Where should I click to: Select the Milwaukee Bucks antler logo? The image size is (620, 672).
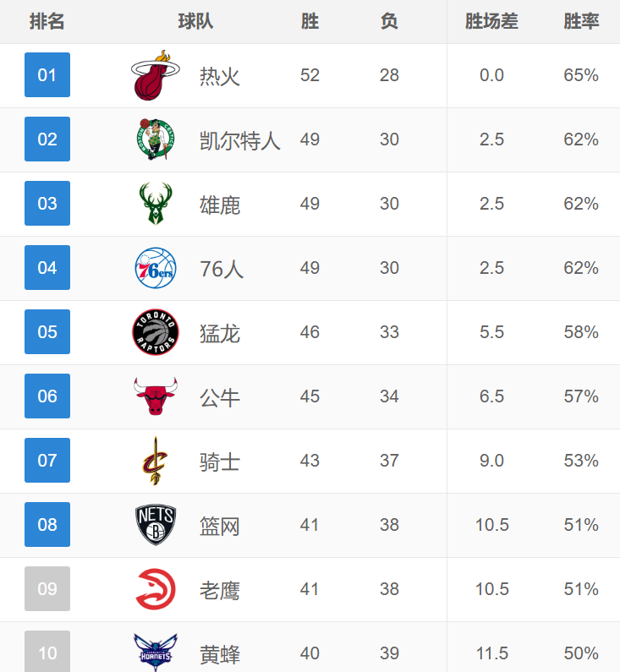tap(156, 204)
